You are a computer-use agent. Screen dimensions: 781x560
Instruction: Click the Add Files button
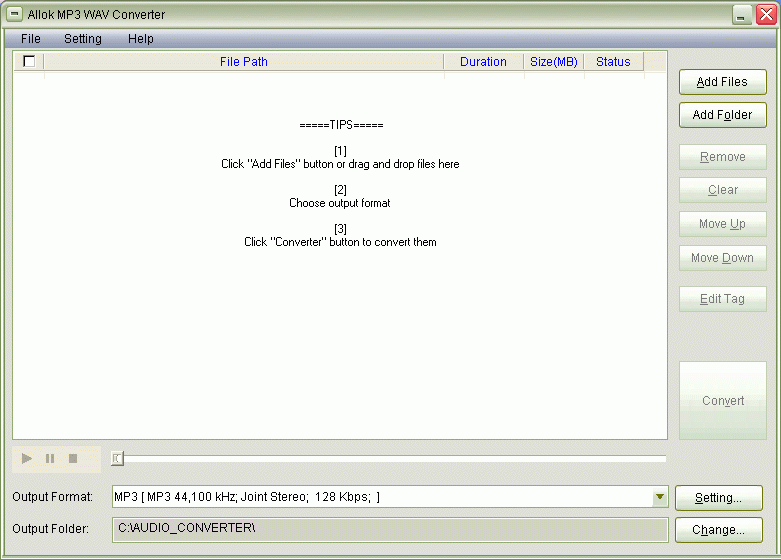[722, 82]
